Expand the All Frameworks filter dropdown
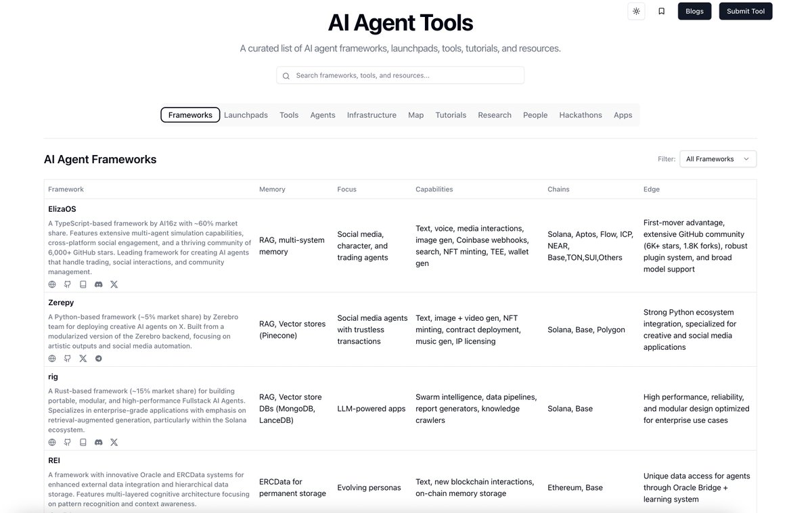 click(718, 159)
